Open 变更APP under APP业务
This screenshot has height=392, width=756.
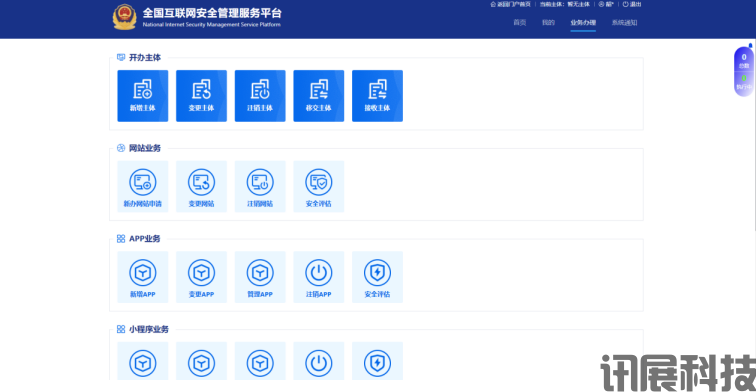tap(201, 277)
